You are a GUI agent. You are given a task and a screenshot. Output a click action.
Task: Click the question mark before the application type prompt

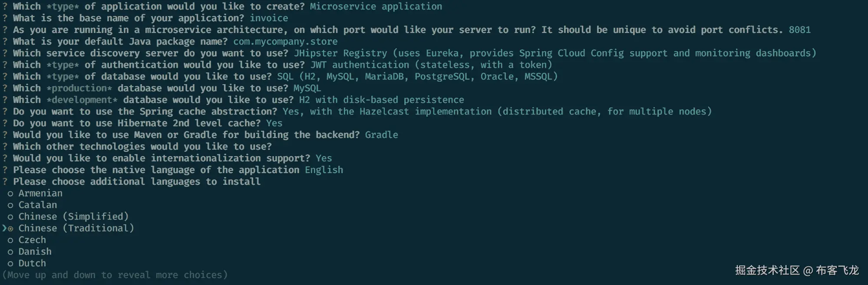point(5,7)
